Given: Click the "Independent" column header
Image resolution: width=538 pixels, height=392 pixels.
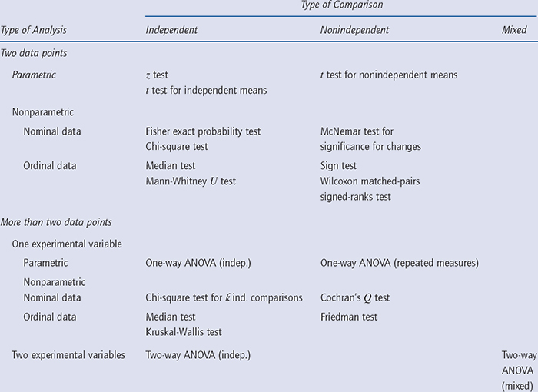Looking at the screenshot, I should coord(171,30).
